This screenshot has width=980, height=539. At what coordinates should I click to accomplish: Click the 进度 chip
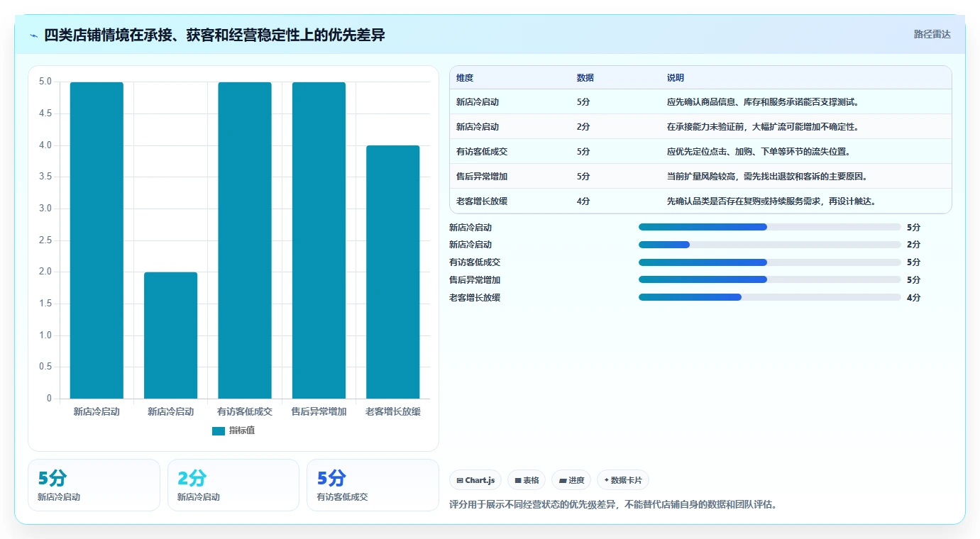[571, 480]
